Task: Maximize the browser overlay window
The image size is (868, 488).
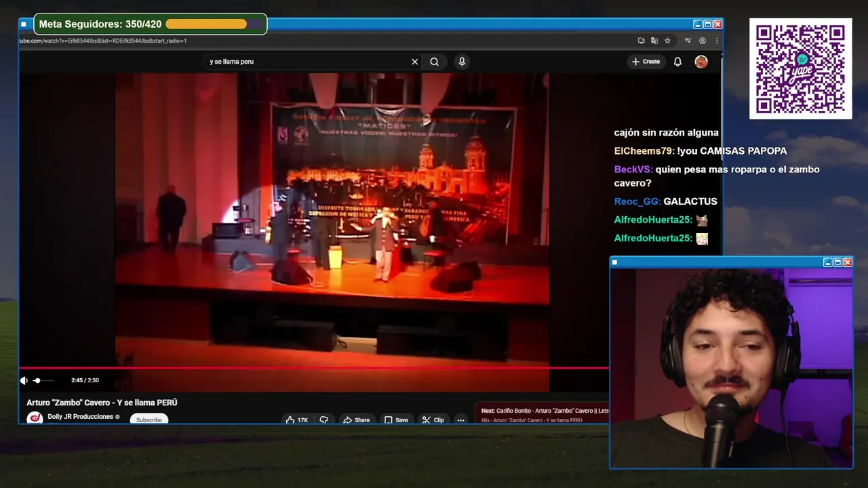Action: pyautogui.click(x=708, y=24)
